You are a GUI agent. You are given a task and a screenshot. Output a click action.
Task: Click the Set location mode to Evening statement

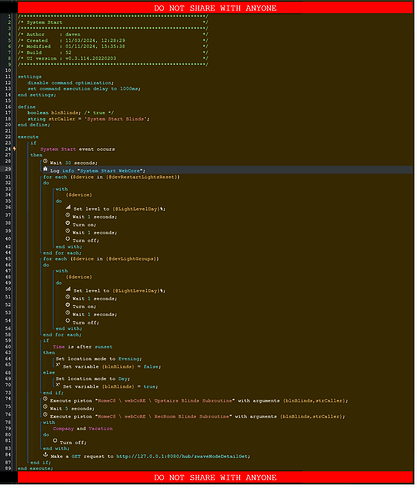[x=99, y=359]
